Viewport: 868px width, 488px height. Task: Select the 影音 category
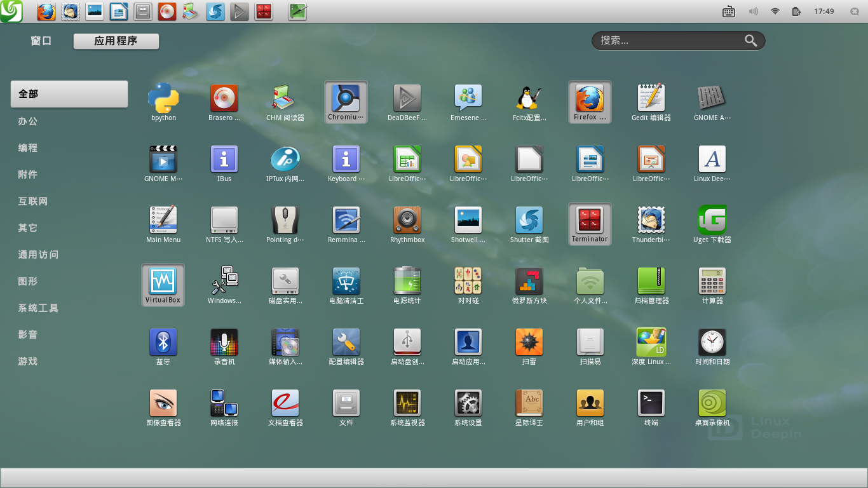28,334
